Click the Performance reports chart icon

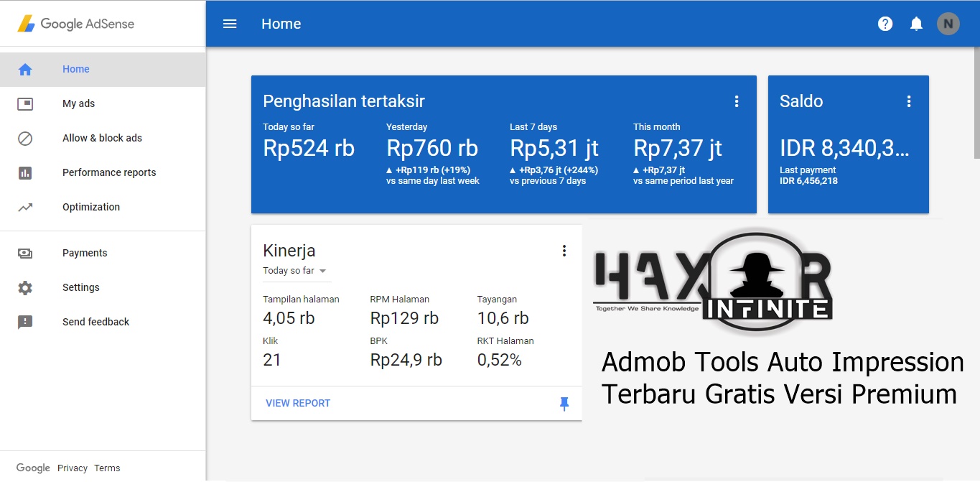click(x=25, y=173)
